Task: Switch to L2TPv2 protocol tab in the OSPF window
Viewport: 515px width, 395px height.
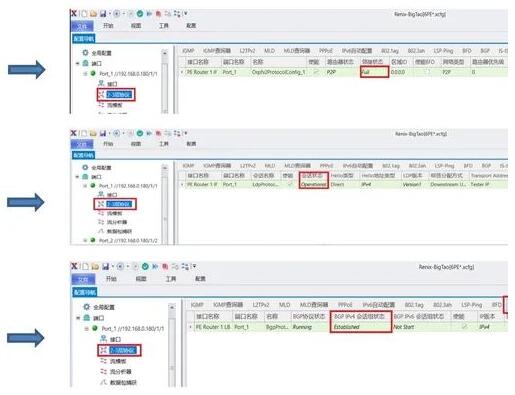Action: 247,51
